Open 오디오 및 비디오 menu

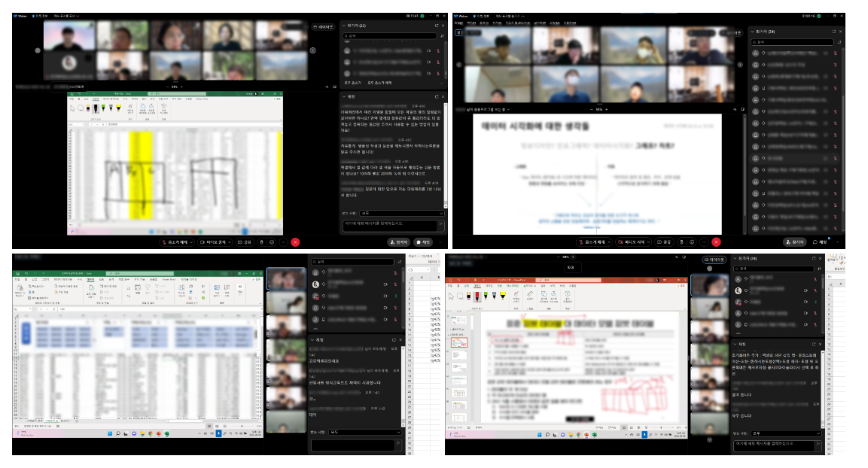518,23
